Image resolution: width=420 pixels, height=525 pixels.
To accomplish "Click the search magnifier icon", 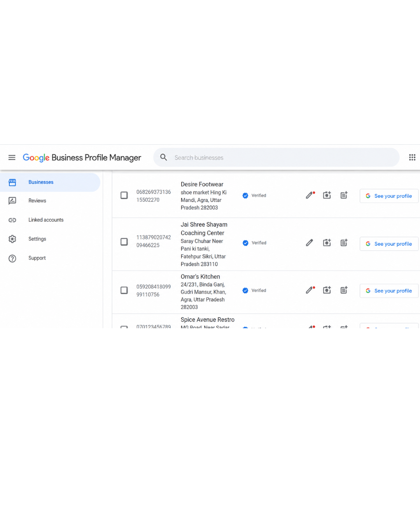I will [x=164, y=157].
